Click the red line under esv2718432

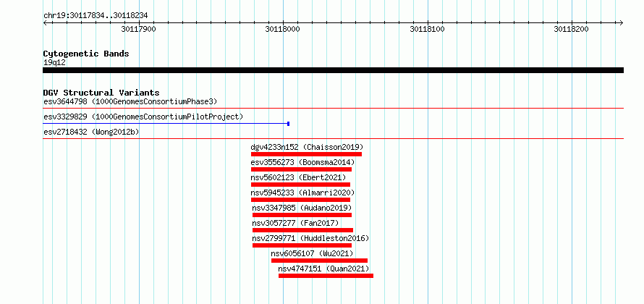click(333, 139)
